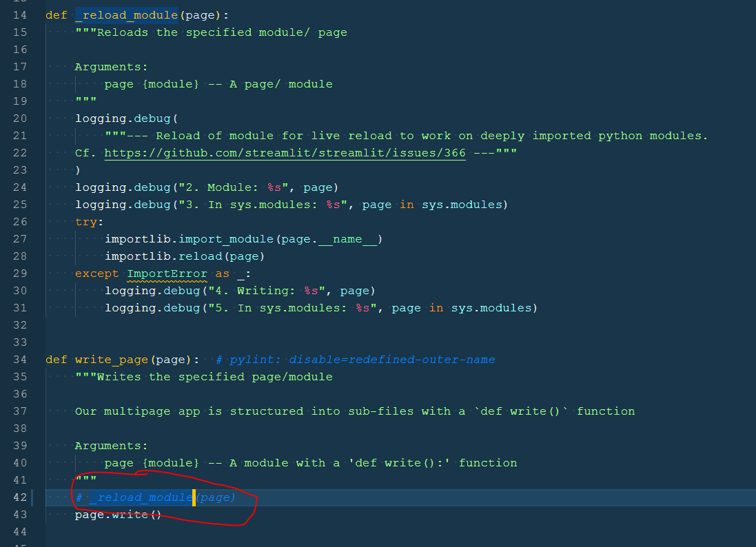Click line number 42 in the gutter
756x547 pixels.
point(20,497)
